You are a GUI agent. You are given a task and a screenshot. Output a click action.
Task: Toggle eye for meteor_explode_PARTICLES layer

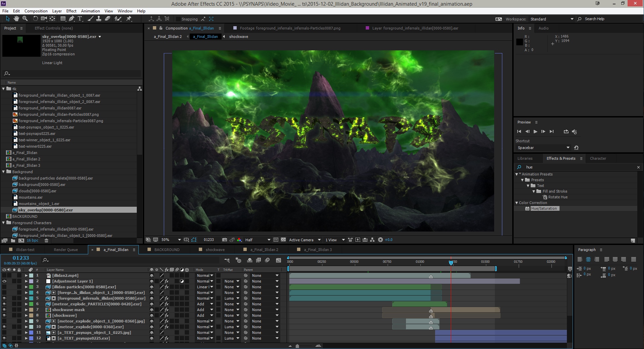point(4,304)
